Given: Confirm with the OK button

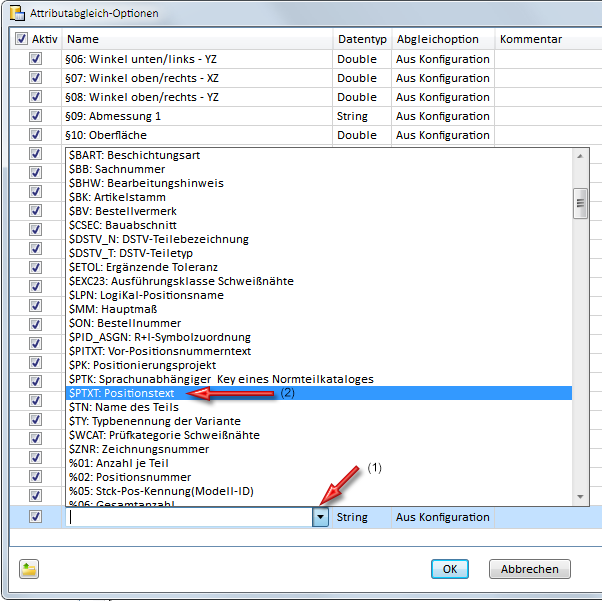Looking at the screenshot, I should (450, 569).
